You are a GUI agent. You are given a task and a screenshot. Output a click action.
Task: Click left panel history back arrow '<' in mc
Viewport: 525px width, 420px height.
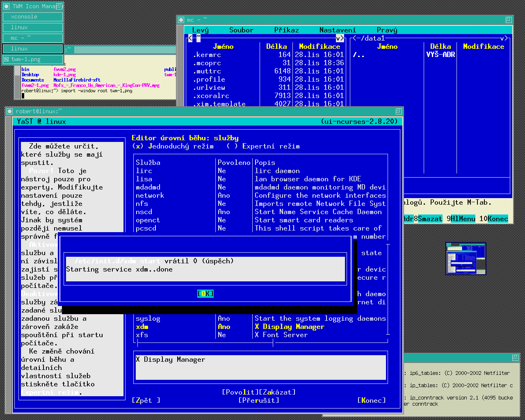pos(190,38)
